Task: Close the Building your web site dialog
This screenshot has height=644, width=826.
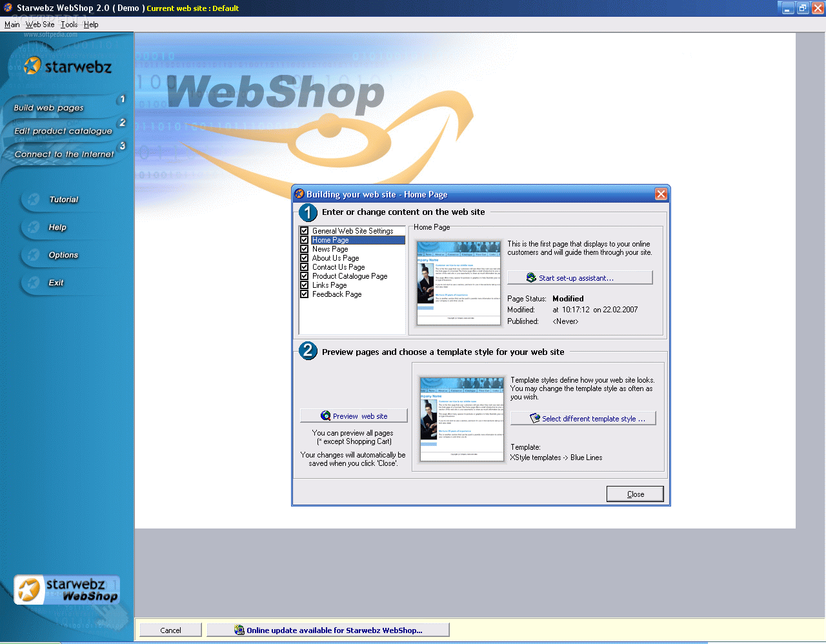Action: pos(661,194)
